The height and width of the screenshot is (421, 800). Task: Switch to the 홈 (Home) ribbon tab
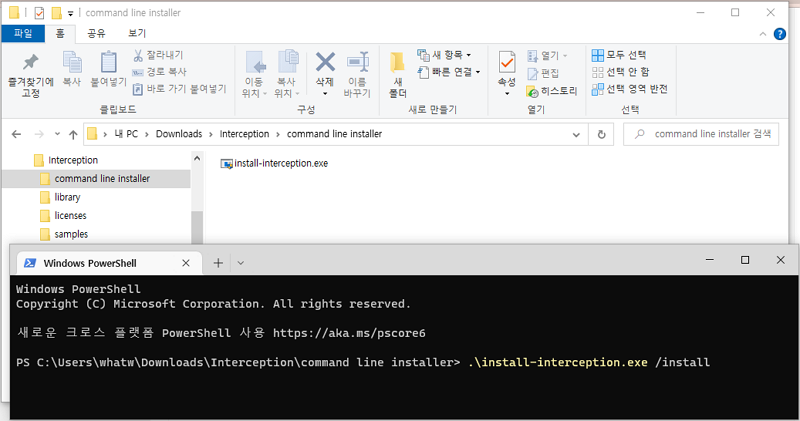(x=60, y=33)
